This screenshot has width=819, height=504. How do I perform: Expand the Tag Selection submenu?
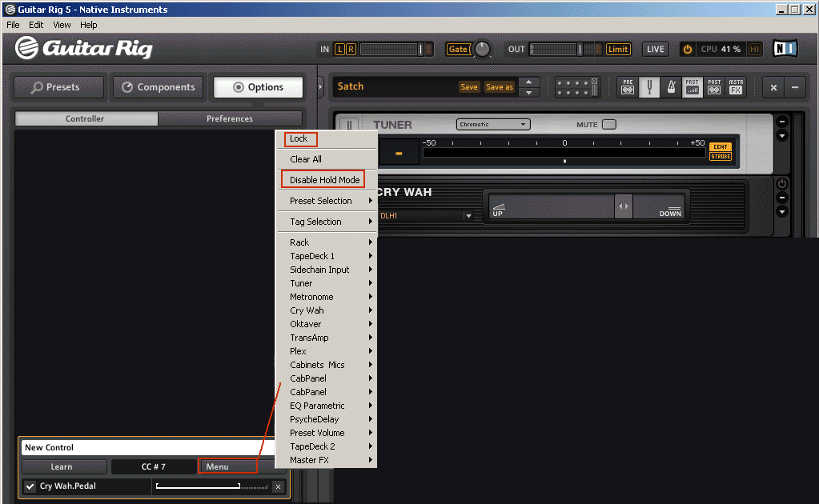pos(327,222)
